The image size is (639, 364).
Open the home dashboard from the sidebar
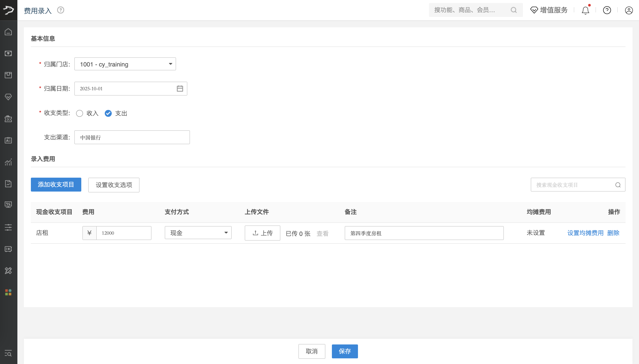click(8, 32)
